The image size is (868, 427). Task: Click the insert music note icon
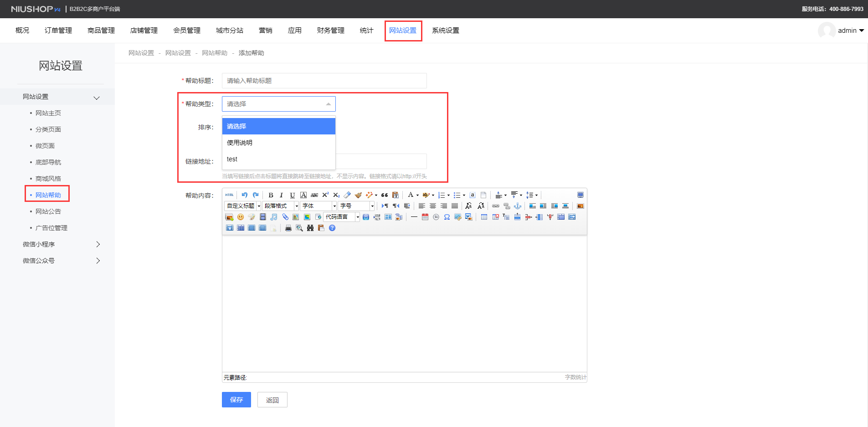(274, 217)
